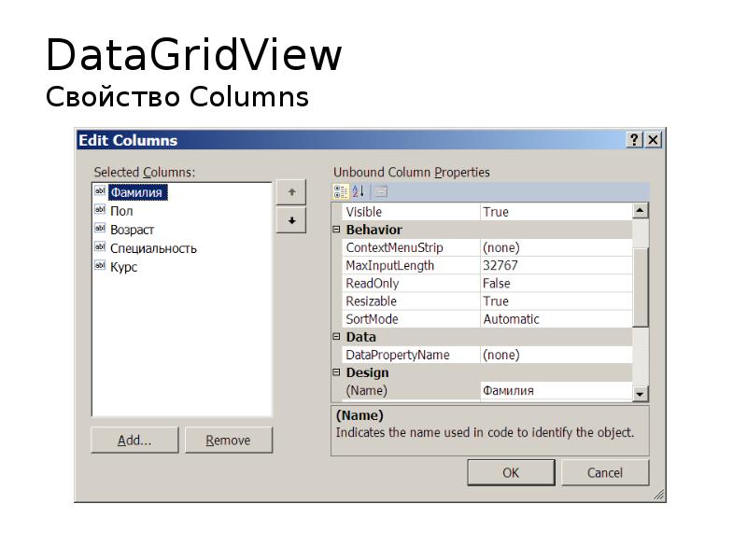
Task: Move selected column down with arrow button
Action: [291, 220]
